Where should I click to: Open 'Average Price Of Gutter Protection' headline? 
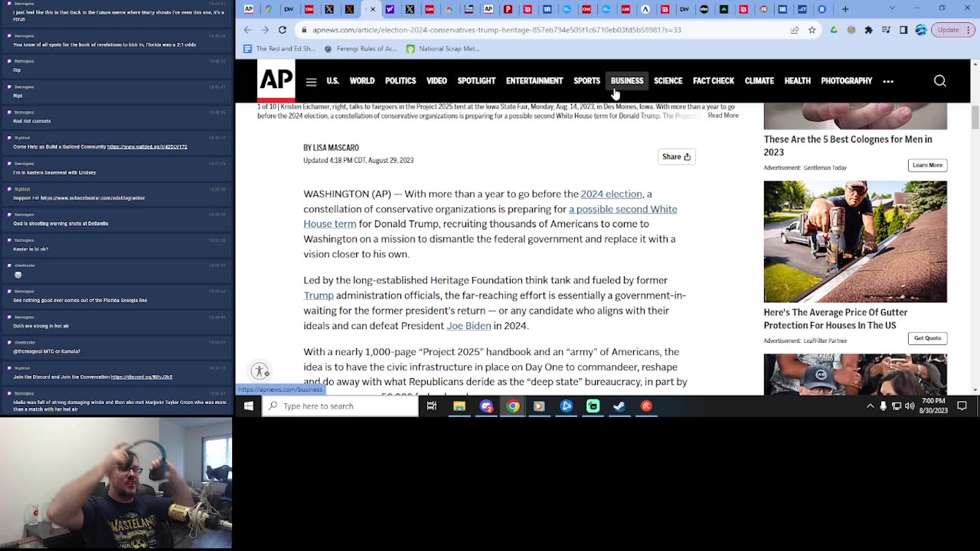pyautogui.click(x=835, y=318)
